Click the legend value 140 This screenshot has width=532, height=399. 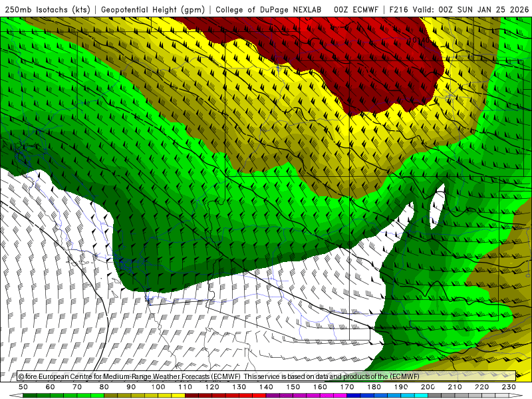click(266, 387)
